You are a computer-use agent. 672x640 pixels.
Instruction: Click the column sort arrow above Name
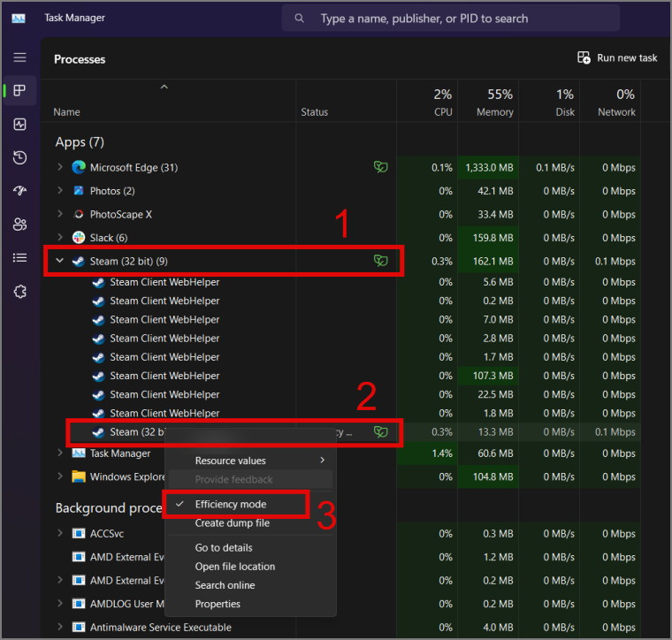click(x=164, y=87)
